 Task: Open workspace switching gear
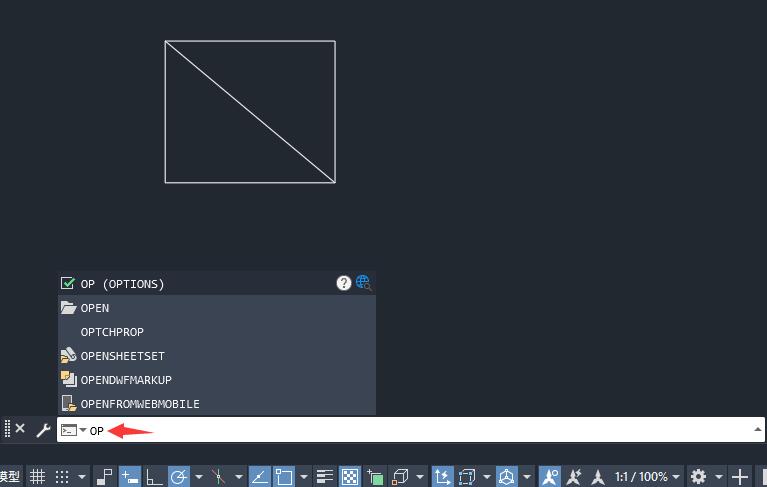point(699,476)
